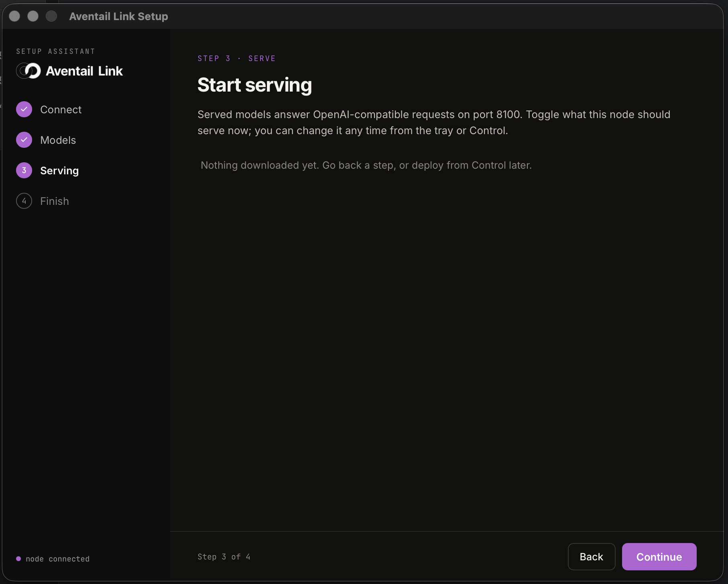
Task: Click the 'Nothing downloaded yet' message
Action: [366, 165]
